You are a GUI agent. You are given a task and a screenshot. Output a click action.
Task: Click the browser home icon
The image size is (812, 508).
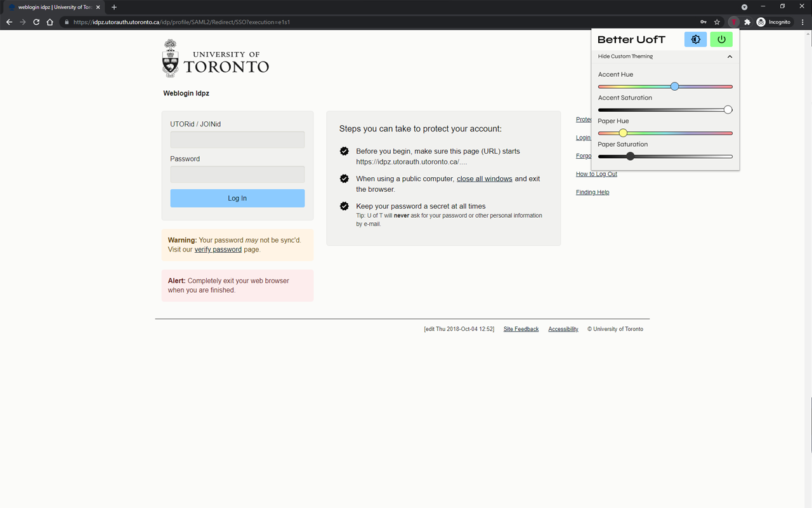(50, 22)
